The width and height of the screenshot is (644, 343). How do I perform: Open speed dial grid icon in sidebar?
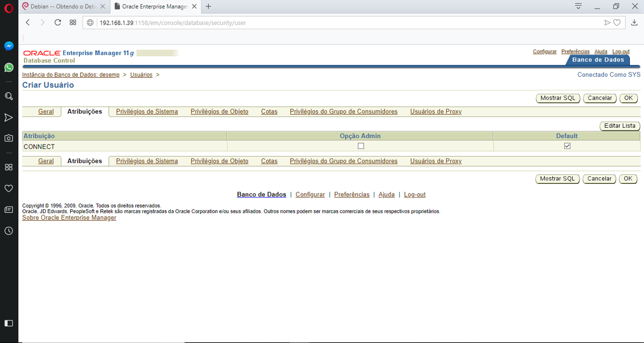pyautogui.click(x=9, y=167)
